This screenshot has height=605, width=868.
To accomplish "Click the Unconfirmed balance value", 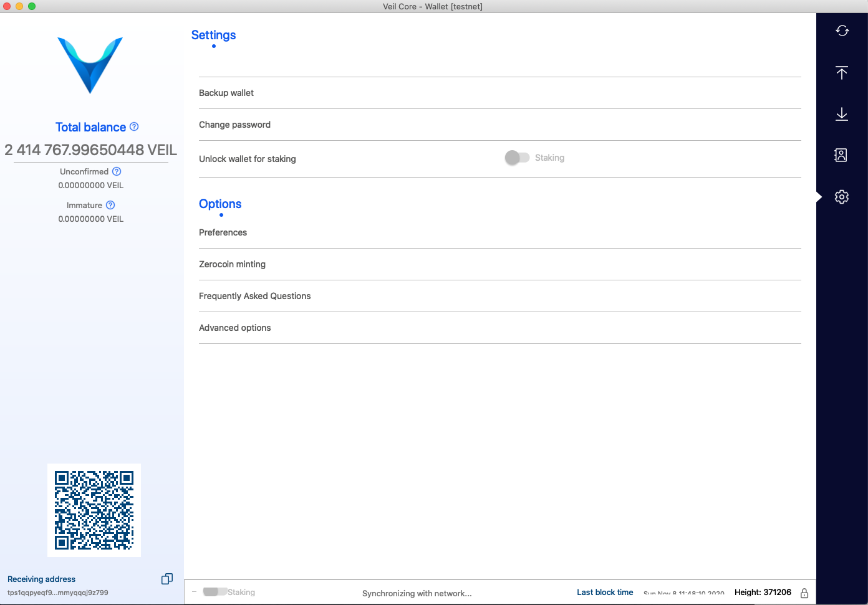I will pyautogui.click(x=91, y=185).
